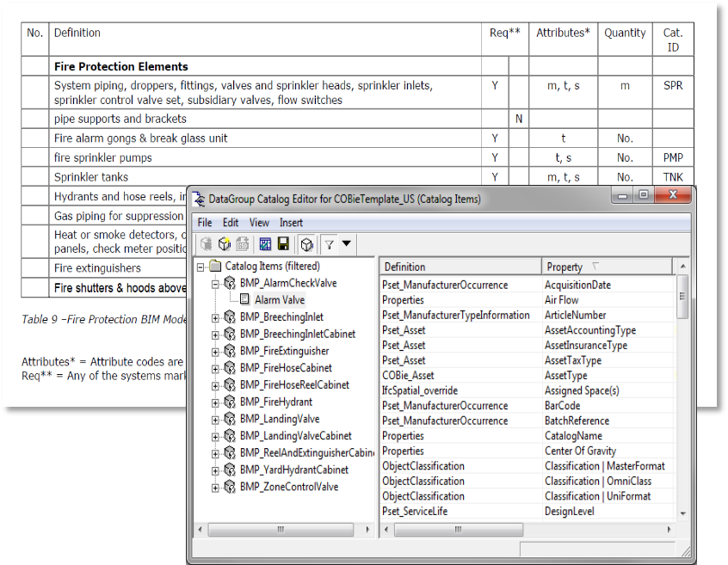Toggle the cube view toolbar button

[306, 244]
